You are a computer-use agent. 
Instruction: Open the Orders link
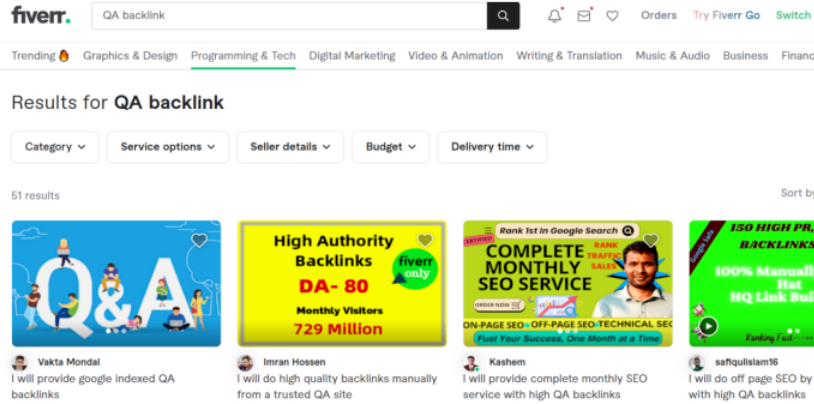(659, 16)
